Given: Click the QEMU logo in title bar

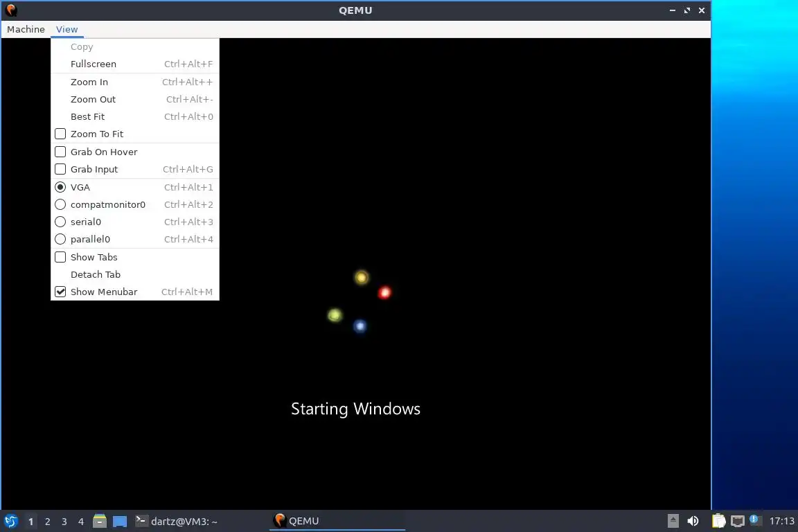Looking at the screenshot, I should [11, 10].
